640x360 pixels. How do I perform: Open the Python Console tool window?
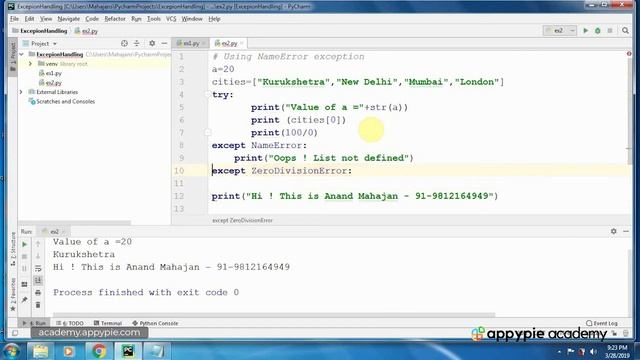[x=155, y=323]
